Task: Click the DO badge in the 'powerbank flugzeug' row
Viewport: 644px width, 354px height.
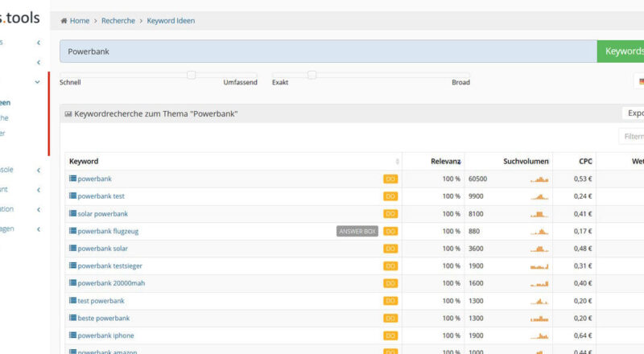Action: [x=390, y=231]
